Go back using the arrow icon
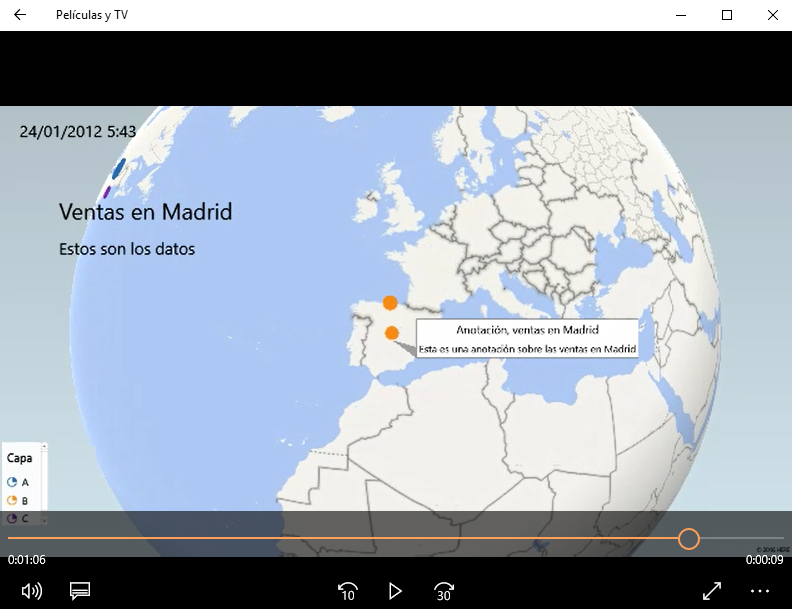Image resolution: width=792 pixels, height=609 pixels. [x=20, y=15]
